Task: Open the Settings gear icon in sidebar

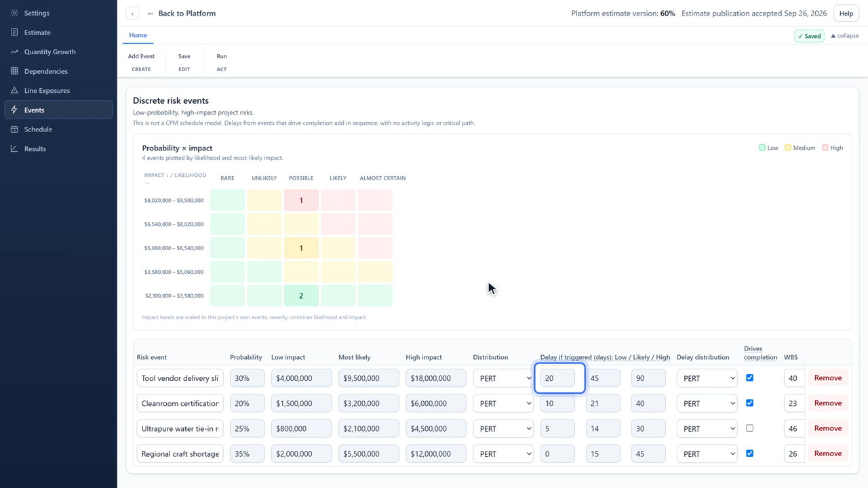Action: pos(14,13)
